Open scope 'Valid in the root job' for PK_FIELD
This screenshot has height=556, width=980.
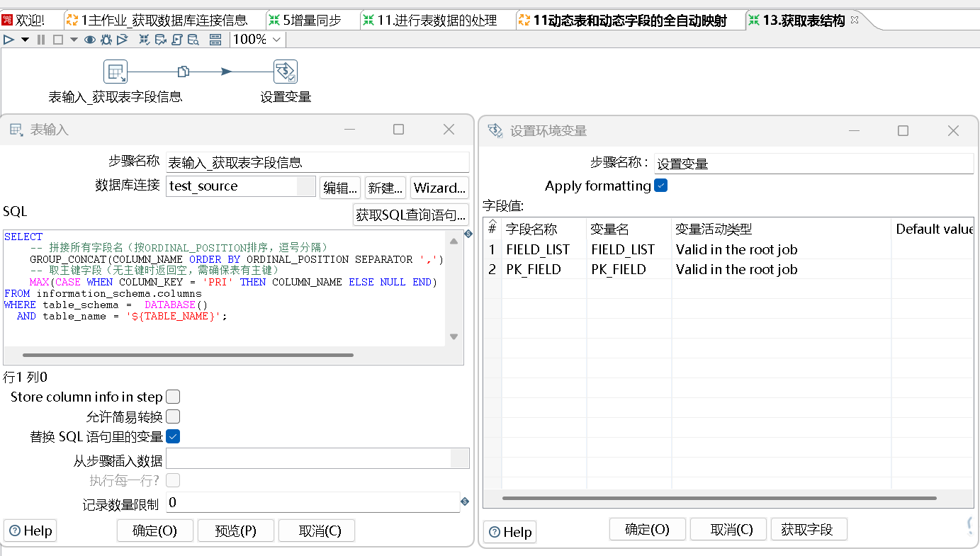[x=781, y=269]
